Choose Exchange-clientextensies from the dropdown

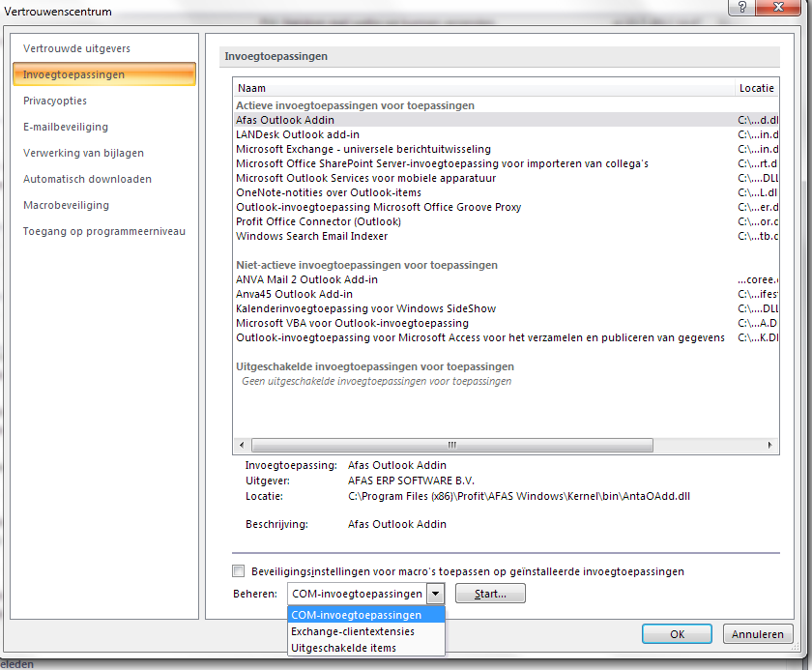[353, 629]
